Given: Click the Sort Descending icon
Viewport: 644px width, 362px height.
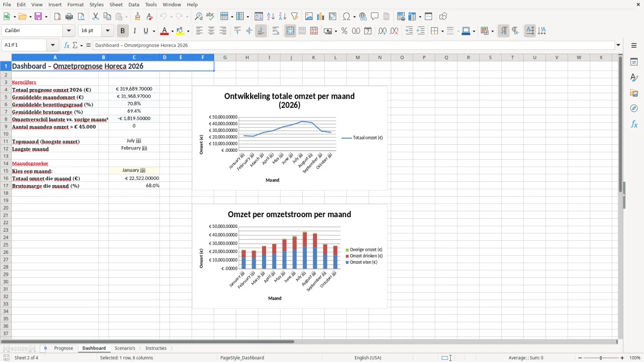Looking at the screenshot, I should click(x=283, y=17).
